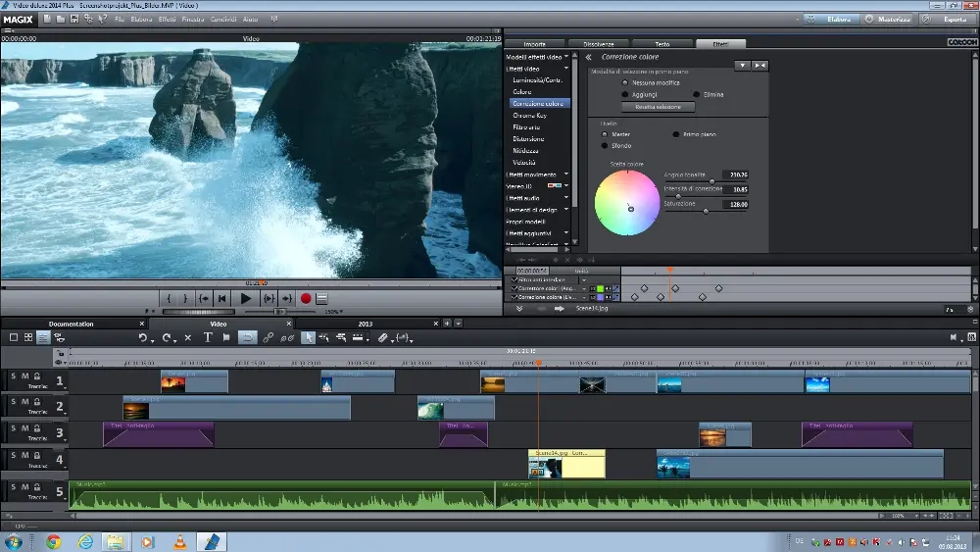Choose the razor cut tool icon
This screenshot has width=980, height=552.
click(x=382, y=337)
